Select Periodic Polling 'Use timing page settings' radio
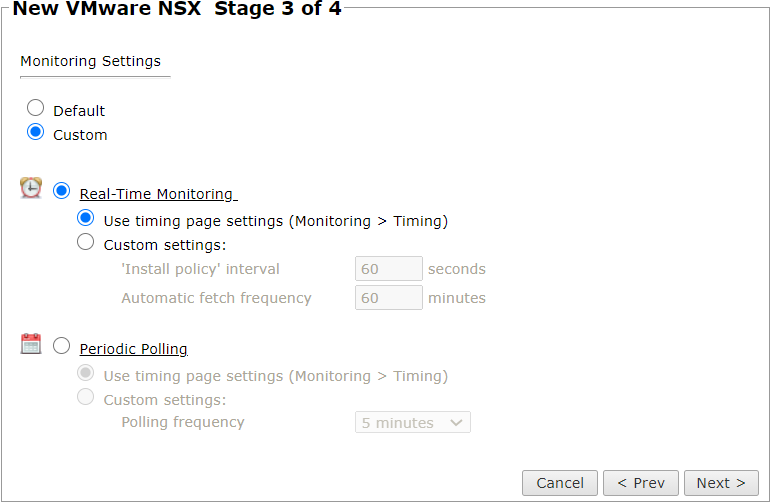Viewport: 771px width, 503px height. [86, 373]
